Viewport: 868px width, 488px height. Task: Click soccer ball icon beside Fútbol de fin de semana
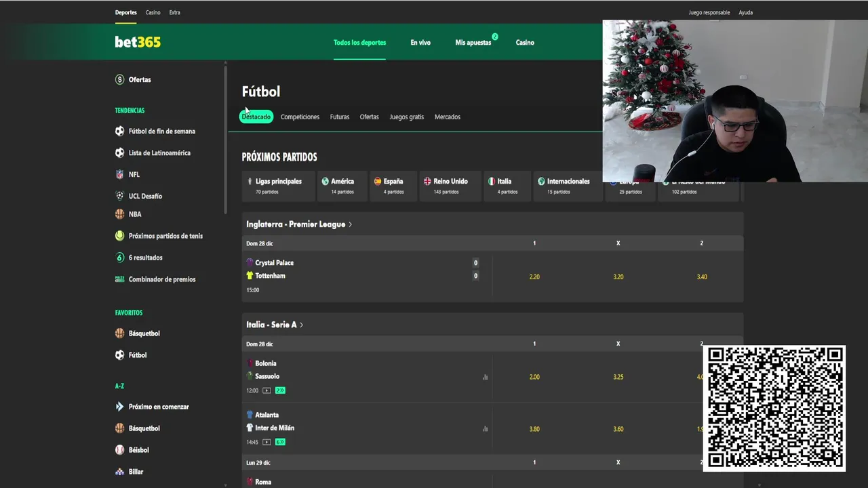pos(120,131)
